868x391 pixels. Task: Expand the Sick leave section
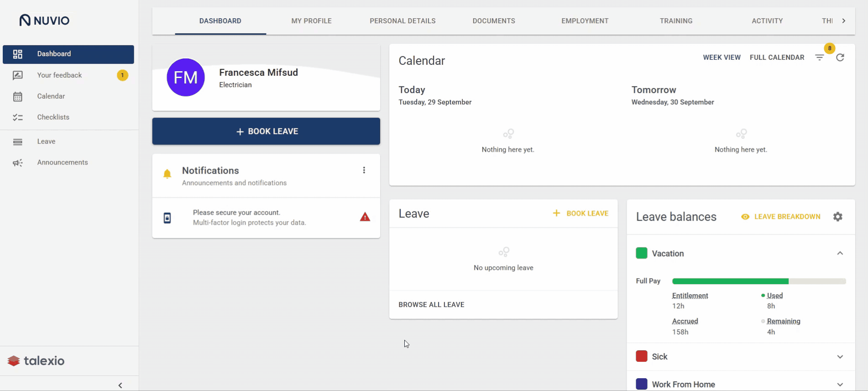[x=840, y=357]
